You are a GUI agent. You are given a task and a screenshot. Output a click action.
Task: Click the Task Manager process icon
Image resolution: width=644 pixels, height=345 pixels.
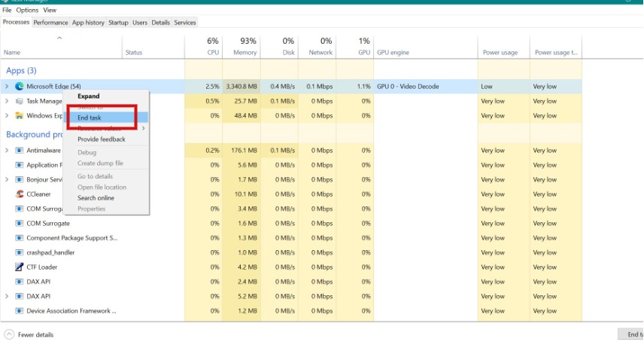[x=19, y=101]
